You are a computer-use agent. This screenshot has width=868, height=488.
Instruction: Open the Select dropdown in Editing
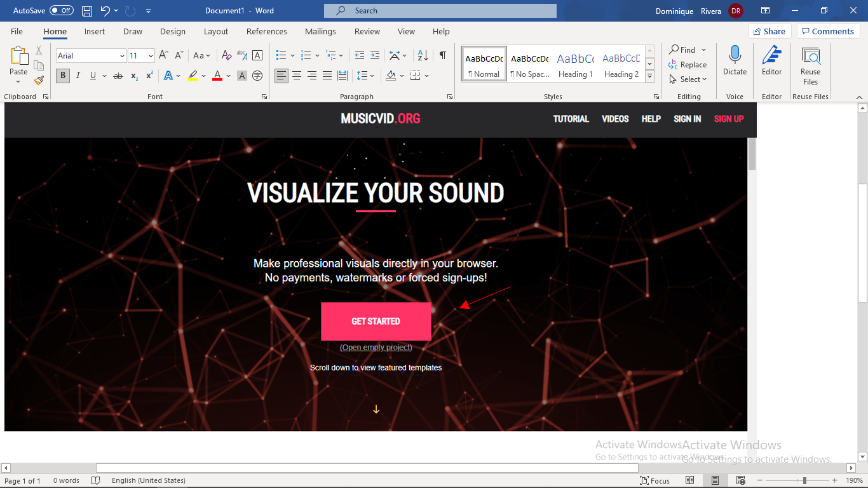[688, 79]
